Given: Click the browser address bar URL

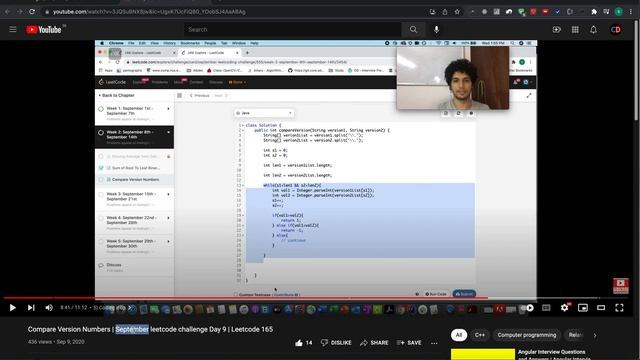Looking at the screenshot, I should (149, 12).
